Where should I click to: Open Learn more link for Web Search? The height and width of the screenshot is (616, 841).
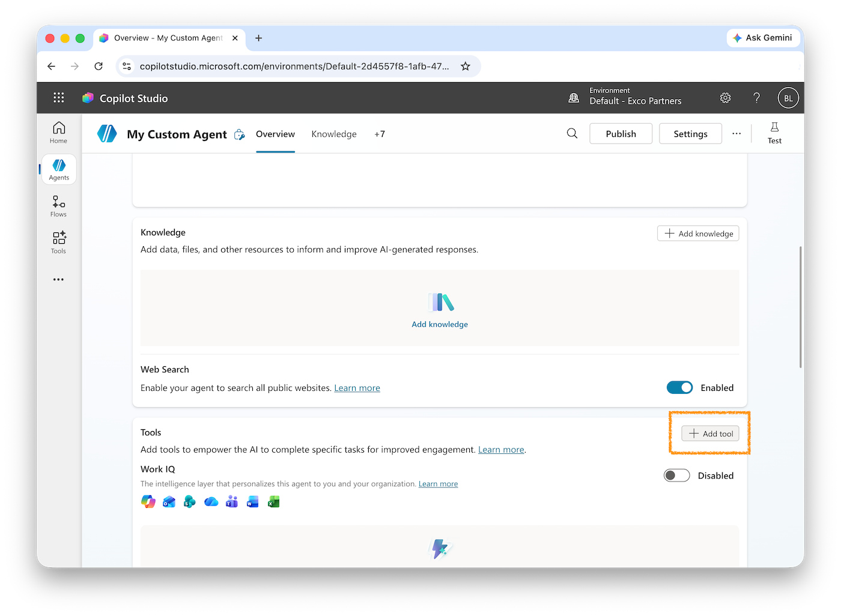[357, 388]
